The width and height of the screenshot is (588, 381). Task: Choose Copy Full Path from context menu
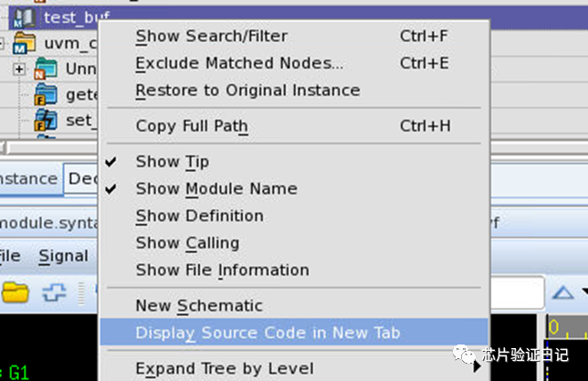[x=192, y=126]
